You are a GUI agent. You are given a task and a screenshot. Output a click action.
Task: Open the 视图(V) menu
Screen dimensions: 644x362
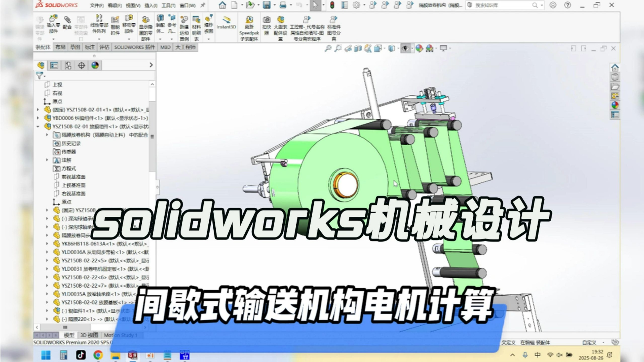pyautogui.click(x=133, y=5)
